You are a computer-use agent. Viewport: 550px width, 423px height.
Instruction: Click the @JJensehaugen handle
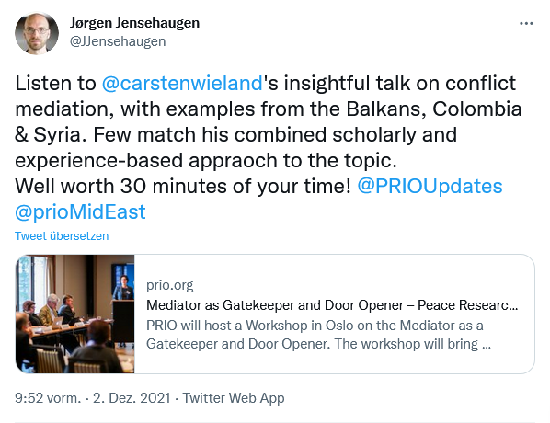tap(118, 41)
